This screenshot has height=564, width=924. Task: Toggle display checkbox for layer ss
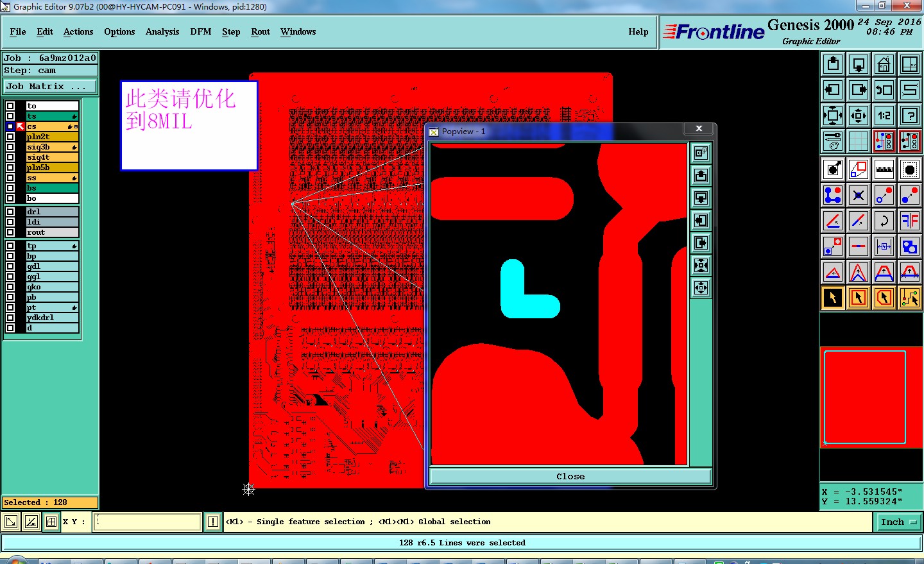pos(10,178)
